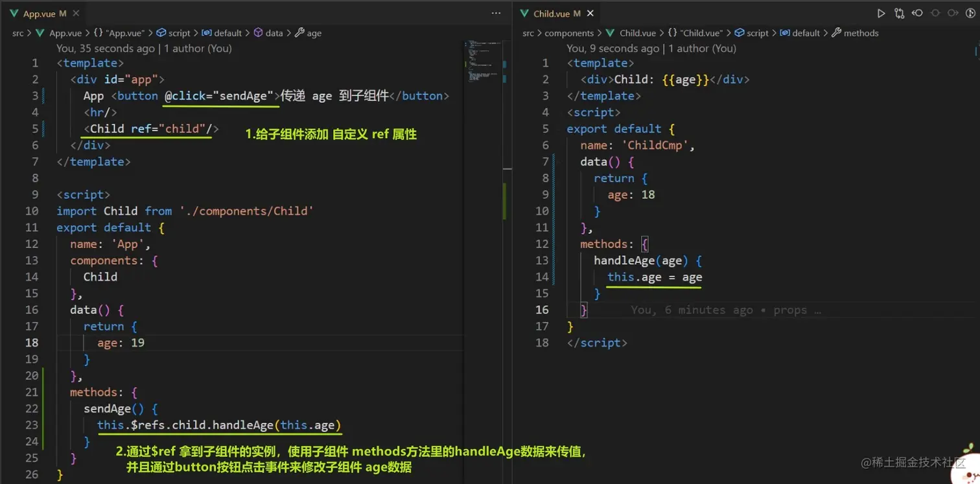The image size is (980, 484).
Task: Open the src breadcrumb in Child.vue editor
Action: (x=528, y=33)
